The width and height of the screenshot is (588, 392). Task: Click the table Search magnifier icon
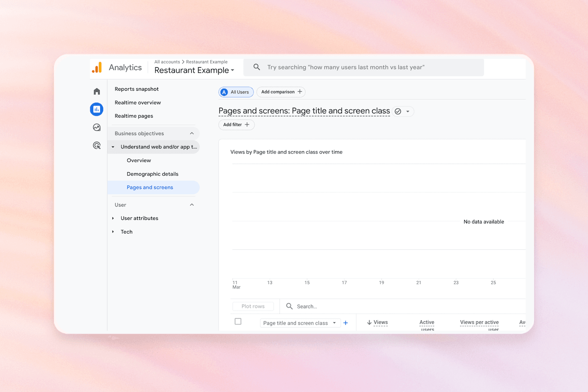click(289, 306)
